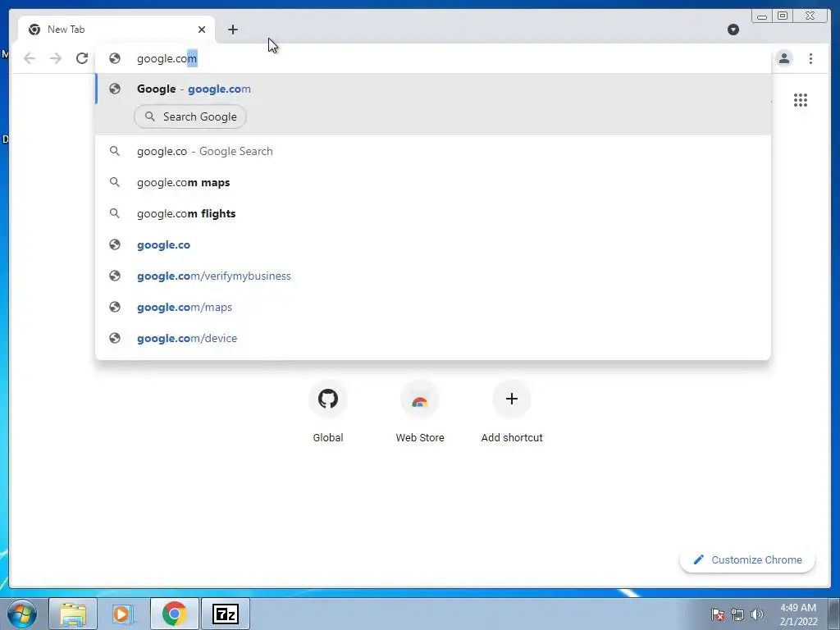Open the Chrome profile avatar button

coord(784,58)
